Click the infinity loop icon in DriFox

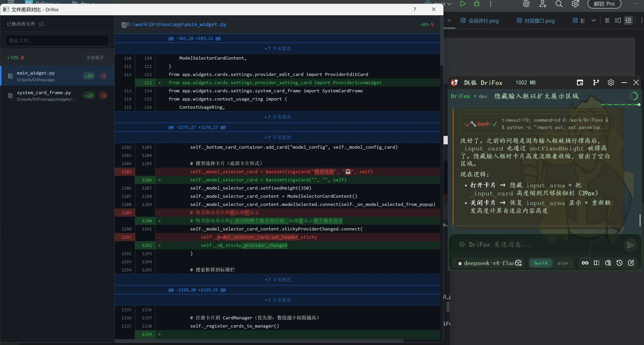pos(585,263)
